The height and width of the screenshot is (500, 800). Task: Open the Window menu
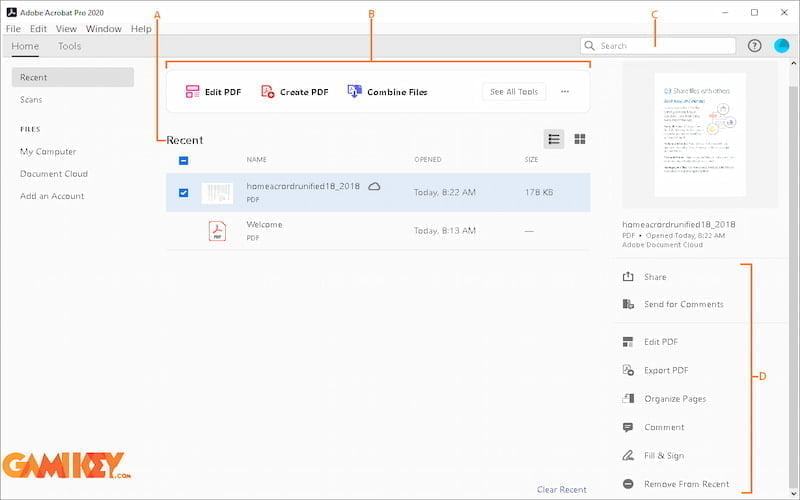(104, 29)
